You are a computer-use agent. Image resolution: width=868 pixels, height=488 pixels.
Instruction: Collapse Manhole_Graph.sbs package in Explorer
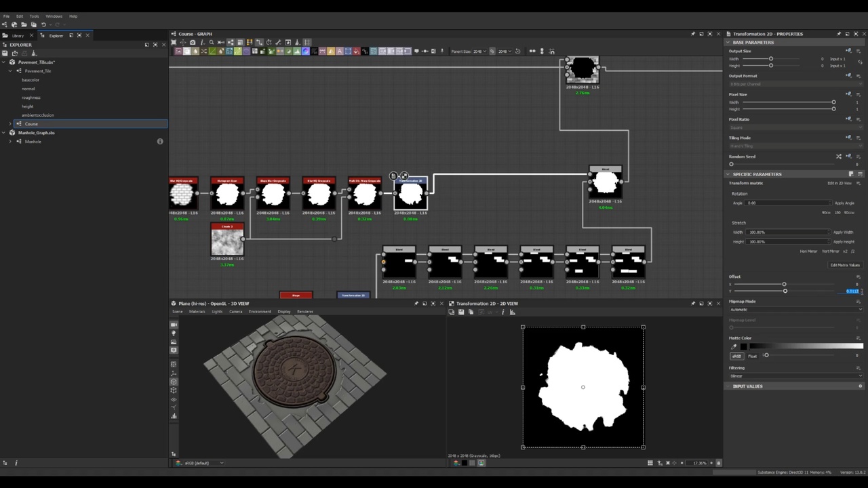(3, 133)
